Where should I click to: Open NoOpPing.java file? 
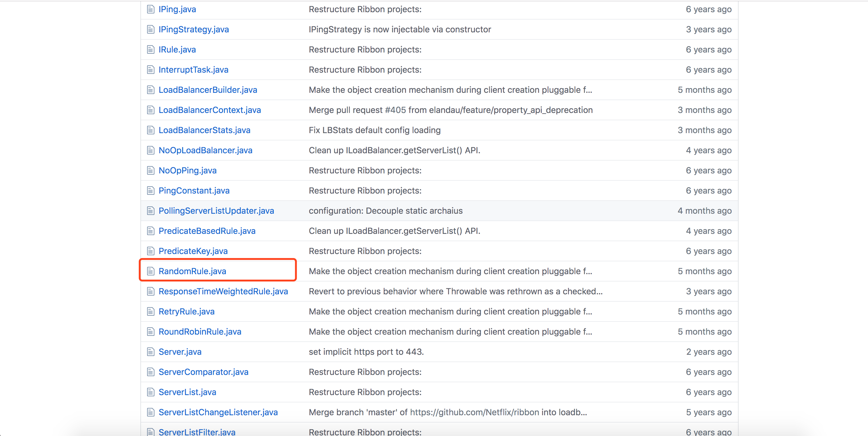pos(188,170)
